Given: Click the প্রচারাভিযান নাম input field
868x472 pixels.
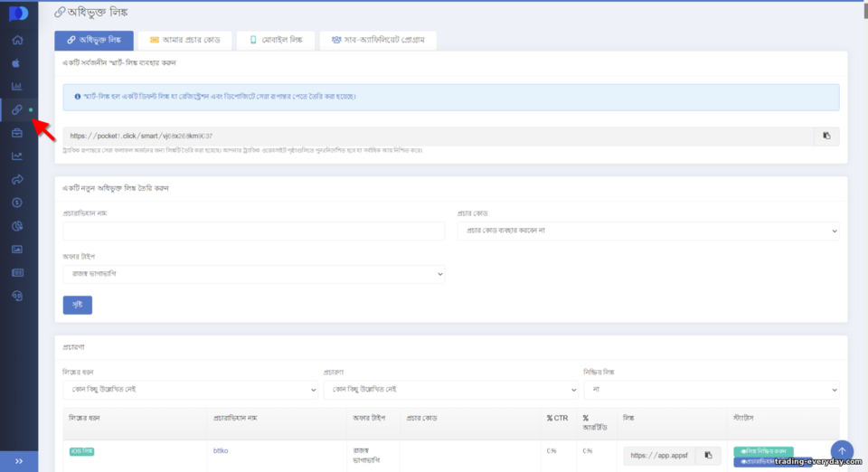Looking at the screenshot, I should click(x=254, y=231).
